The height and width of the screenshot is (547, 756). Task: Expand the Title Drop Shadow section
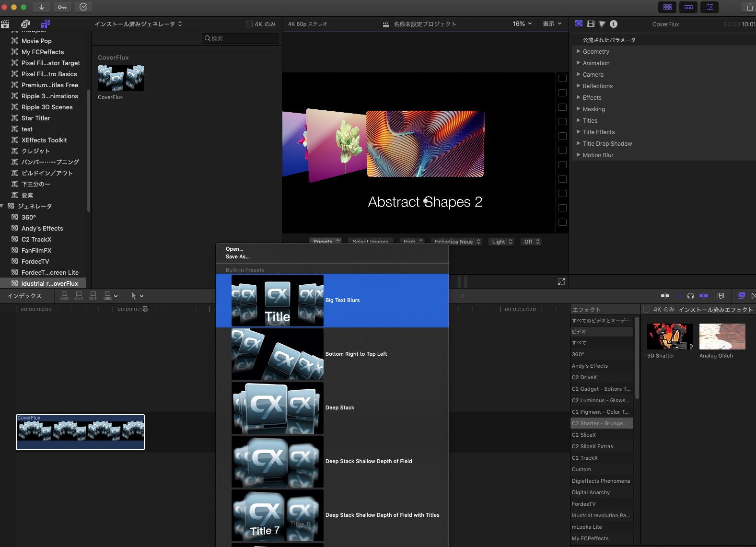pos(607,144)
